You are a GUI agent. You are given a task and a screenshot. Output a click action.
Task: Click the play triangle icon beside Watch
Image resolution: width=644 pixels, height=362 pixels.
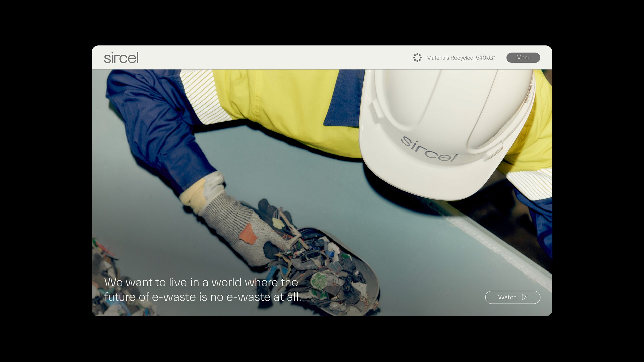pyautogui.click(x=524, y=297)
